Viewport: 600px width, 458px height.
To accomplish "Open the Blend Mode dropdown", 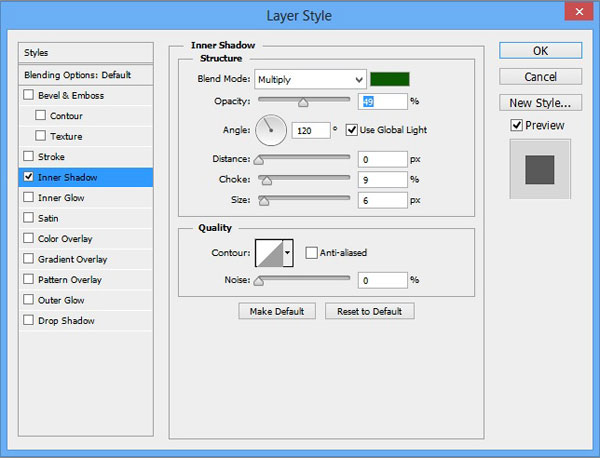I will pos(310,79).
